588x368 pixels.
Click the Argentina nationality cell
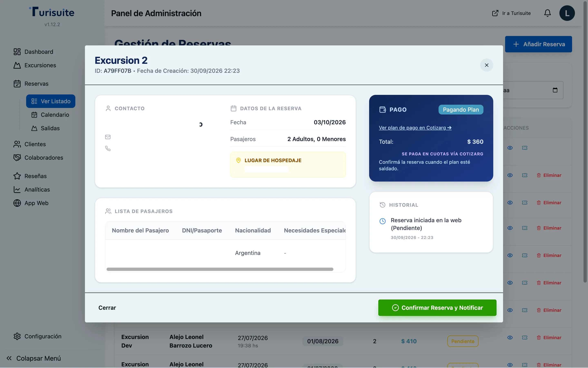[x=248, y=253]
